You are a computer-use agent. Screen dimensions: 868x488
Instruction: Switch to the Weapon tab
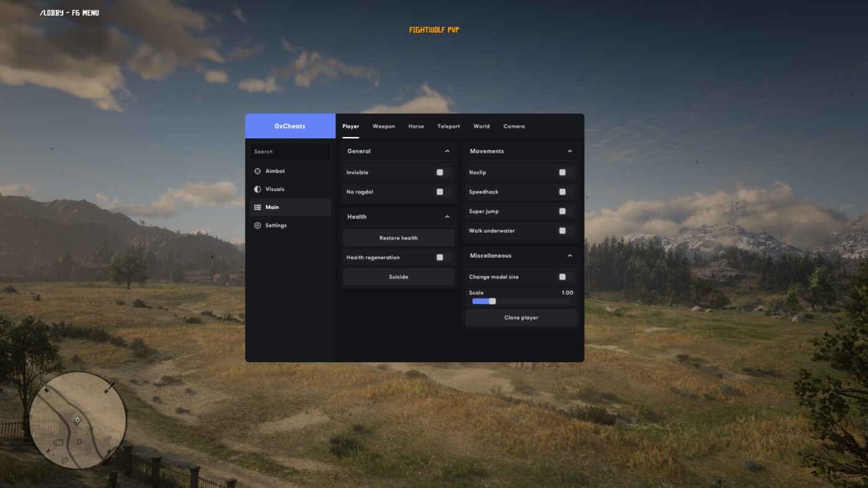tap(383, 126)
